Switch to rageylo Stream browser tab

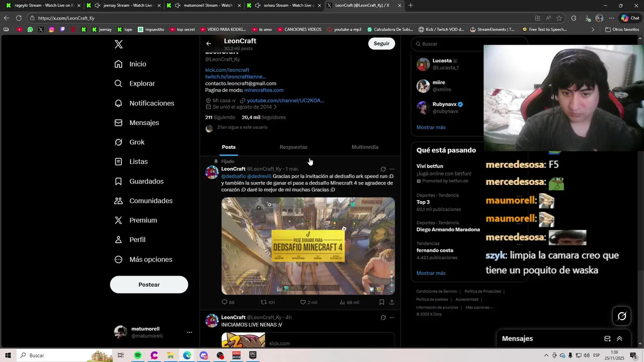coord(43,6)
